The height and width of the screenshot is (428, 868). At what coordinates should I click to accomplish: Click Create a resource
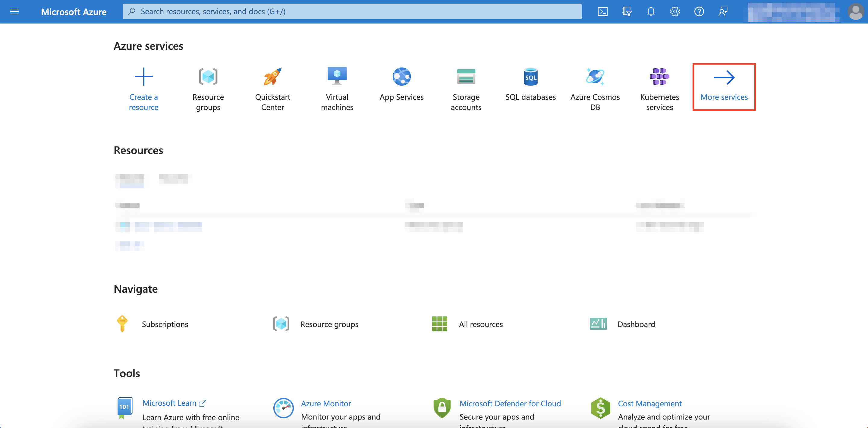[x=143, y=88]
